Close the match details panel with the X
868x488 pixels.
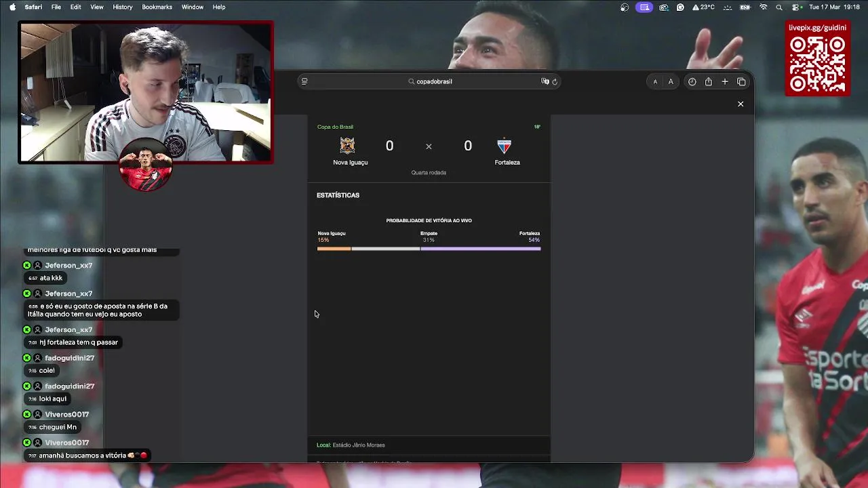click(741, 104)
